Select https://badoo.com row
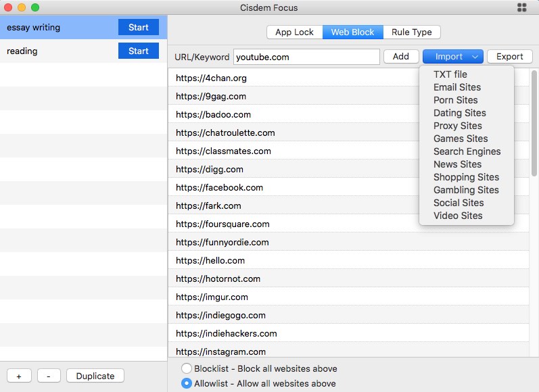Viewport: 539px width, 392px height. pos(348,114)
